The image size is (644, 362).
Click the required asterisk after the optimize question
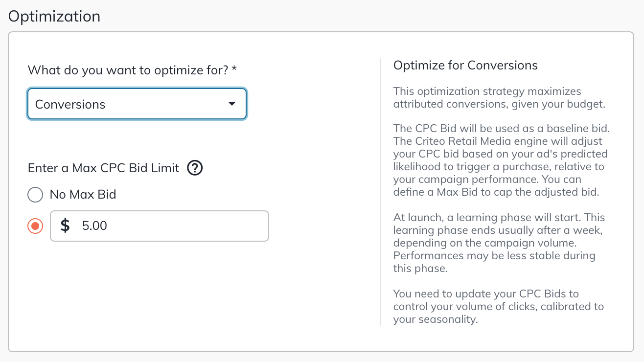click(234, 69)
